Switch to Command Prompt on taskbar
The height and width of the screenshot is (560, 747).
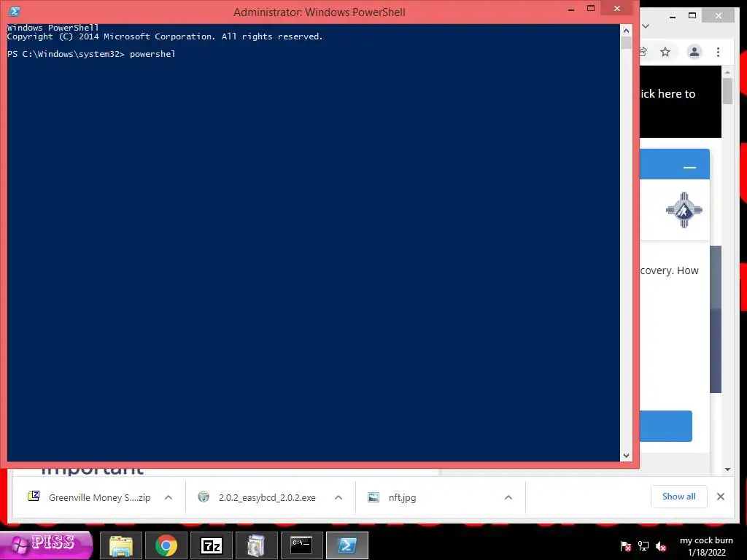pos(301,545)
